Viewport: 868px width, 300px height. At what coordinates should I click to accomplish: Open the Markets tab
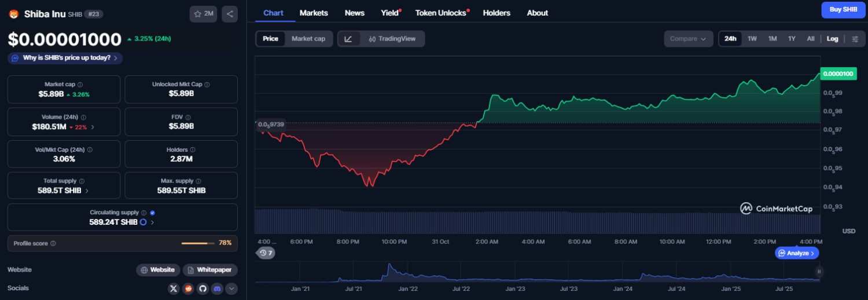click(x=314, y=13)
